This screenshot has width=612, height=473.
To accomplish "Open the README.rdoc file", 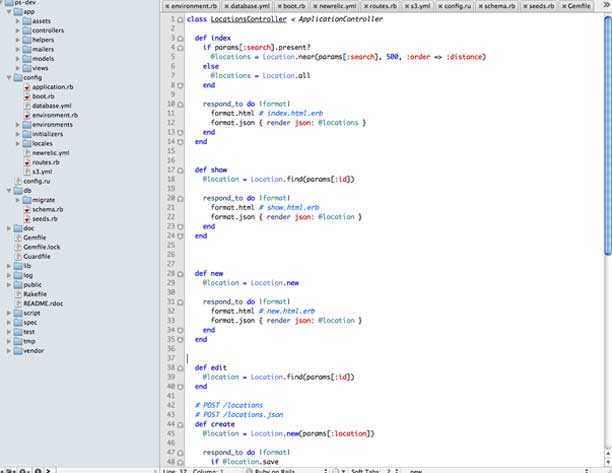I will pos(43,303).
